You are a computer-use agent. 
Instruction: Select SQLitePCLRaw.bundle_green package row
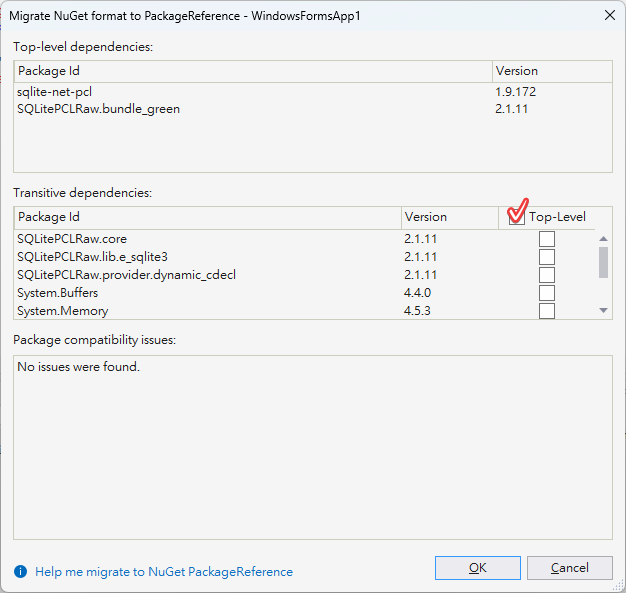point(98,109)
